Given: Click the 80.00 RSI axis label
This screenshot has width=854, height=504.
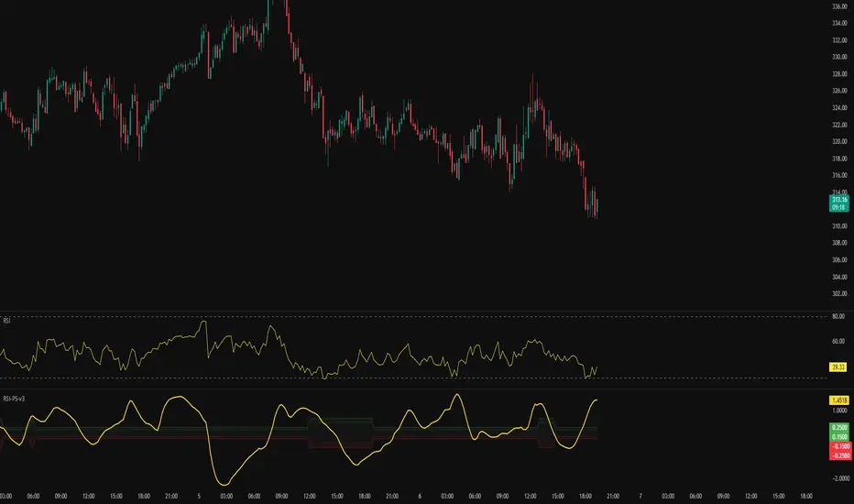Looking at the screenshot, I should [838, 316].
